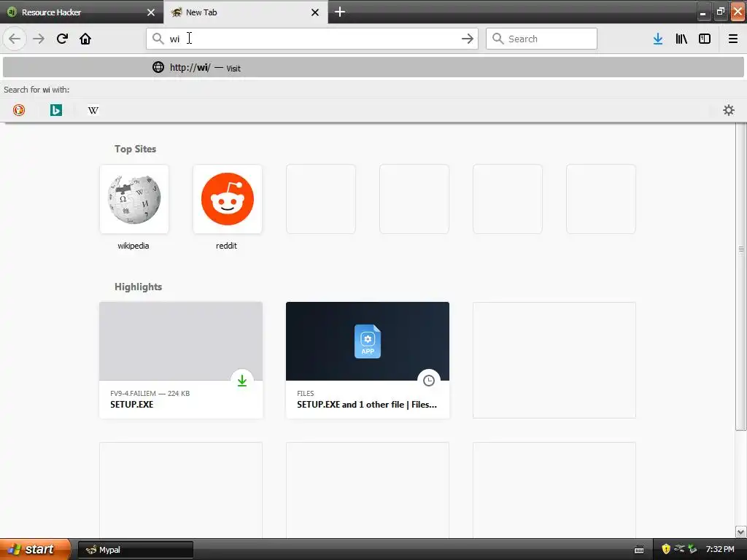Click the security shield tray icon
This screenshot has height=560, width=747.
pos(665,549)
